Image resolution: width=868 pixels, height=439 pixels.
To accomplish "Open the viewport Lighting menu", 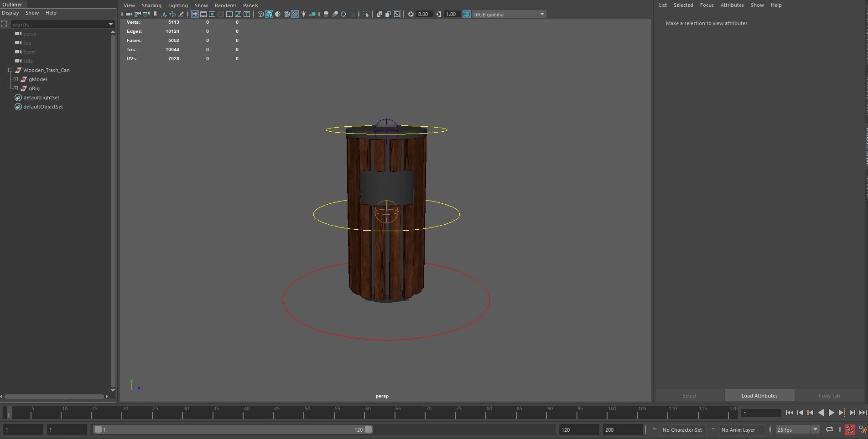I will pyautogui.click(x=178, y=5).
